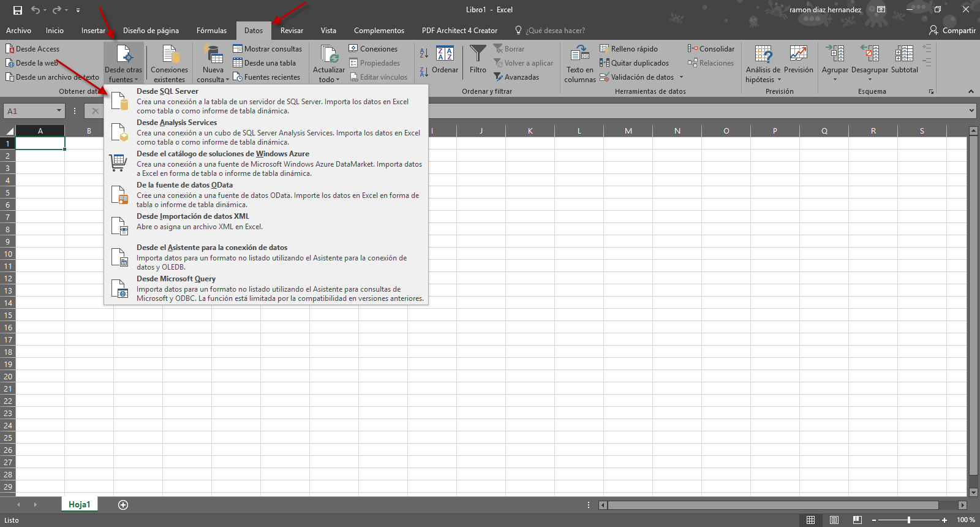Import data Desde la web
Viewport: 980px width, 527px height.
[x=32, y=63]
